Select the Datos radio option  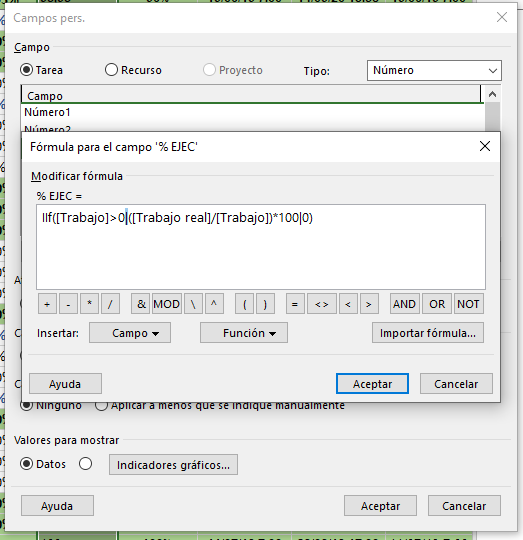[x=27, y=464]
